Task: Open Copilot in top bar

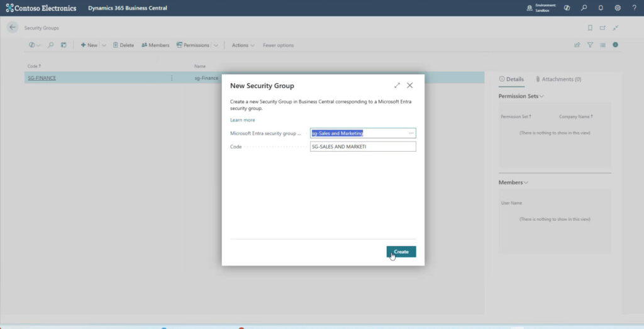Action: click(567, 8)
